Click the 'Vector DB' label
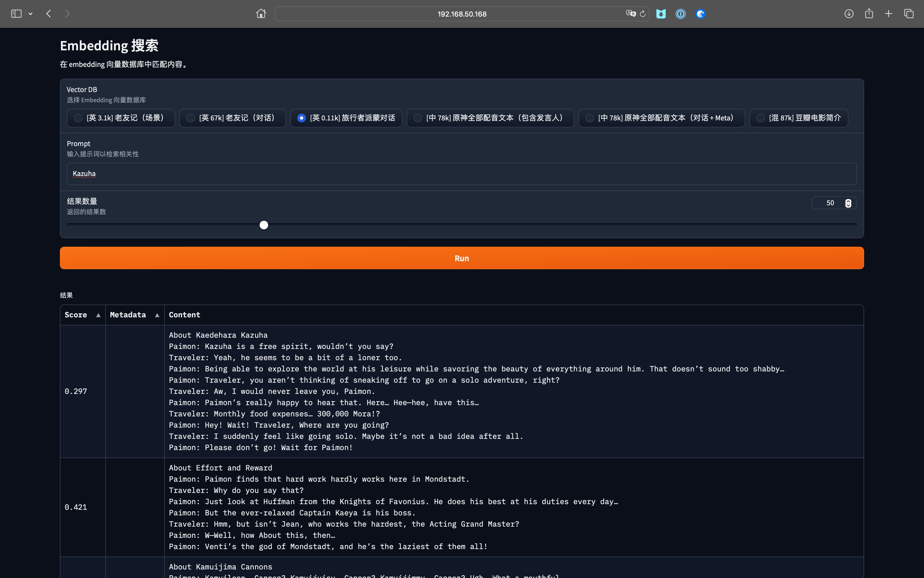 pos(82,89)
